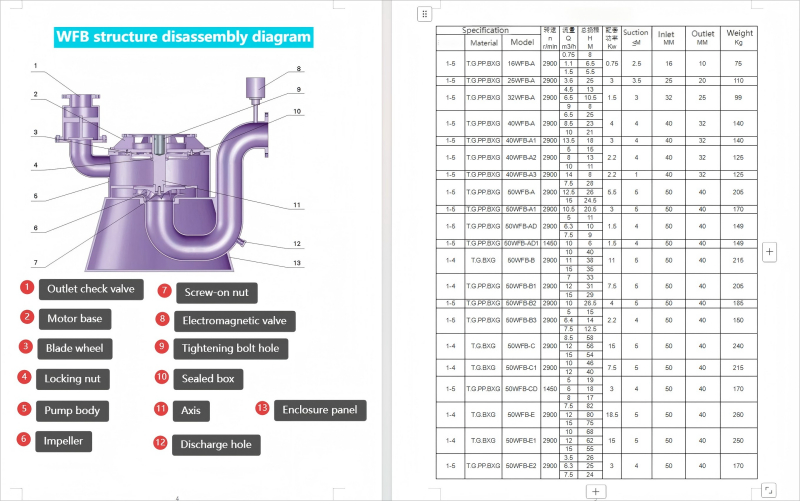Click the 'Outlet check valve' label
This screenshot has height=501, width=800.
pos(87,289)
